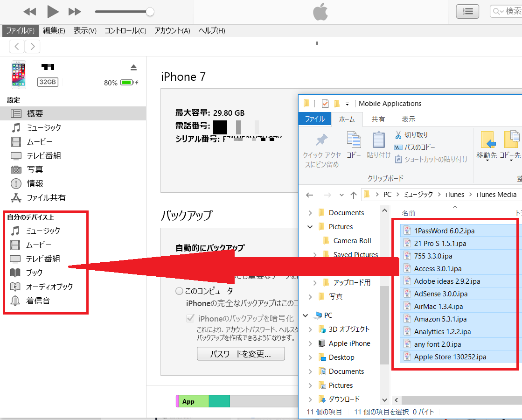
Task: Expand the アップロード用 folder node
Action: tap(314, 283)
